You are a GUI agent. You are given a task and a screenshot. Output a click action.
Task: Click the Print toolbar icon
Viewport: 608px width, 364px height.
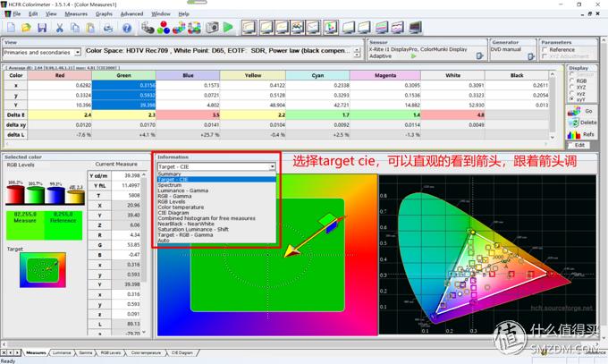coord(109,28)
